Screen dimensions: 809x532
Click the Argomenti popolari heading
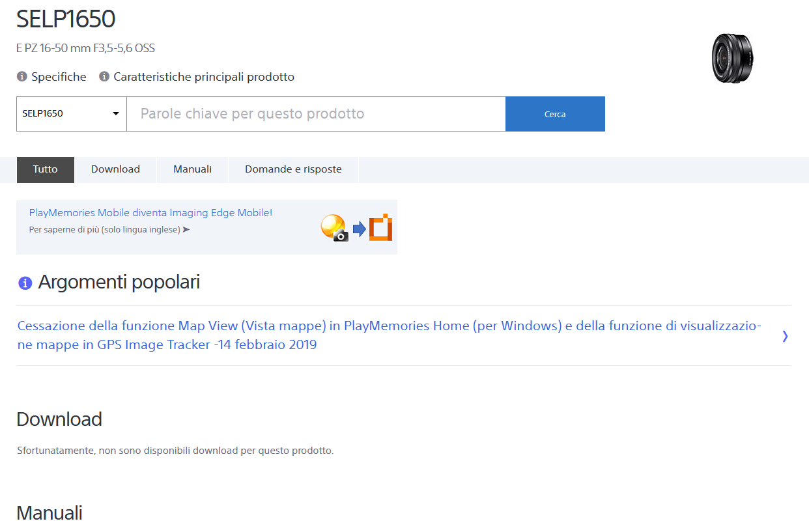click(119, 282)
